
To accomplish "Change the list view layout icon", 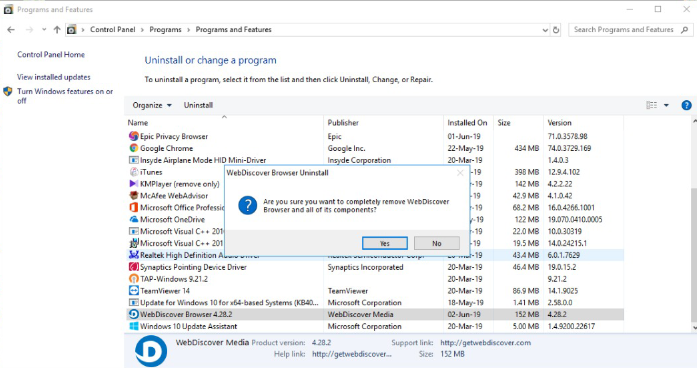I will 651,105.
